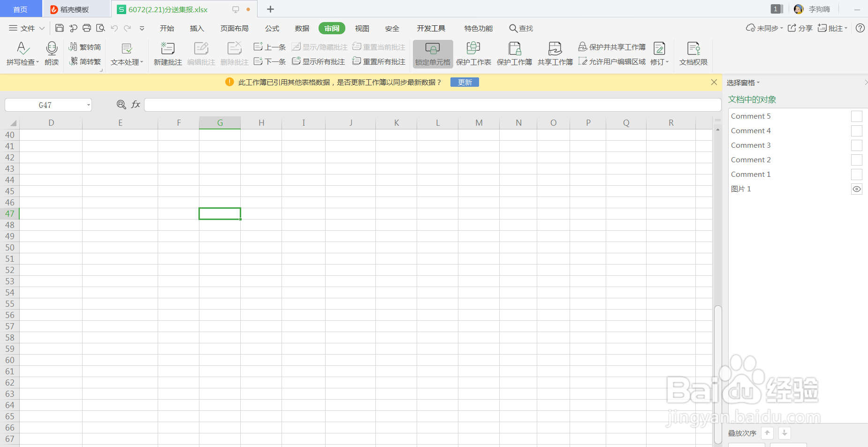
Task: Open the Name Box dropdown arrow
Action: coord(88,105)
